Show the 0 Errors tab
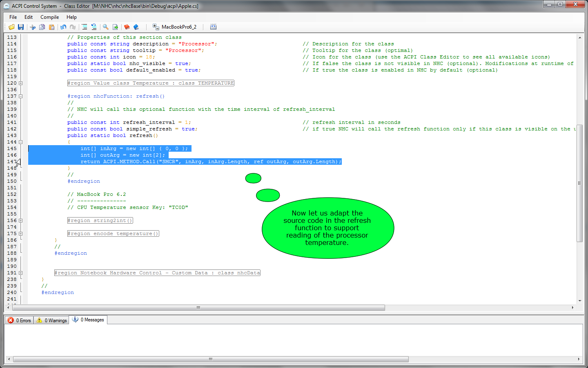 click(x=20, y=320)
